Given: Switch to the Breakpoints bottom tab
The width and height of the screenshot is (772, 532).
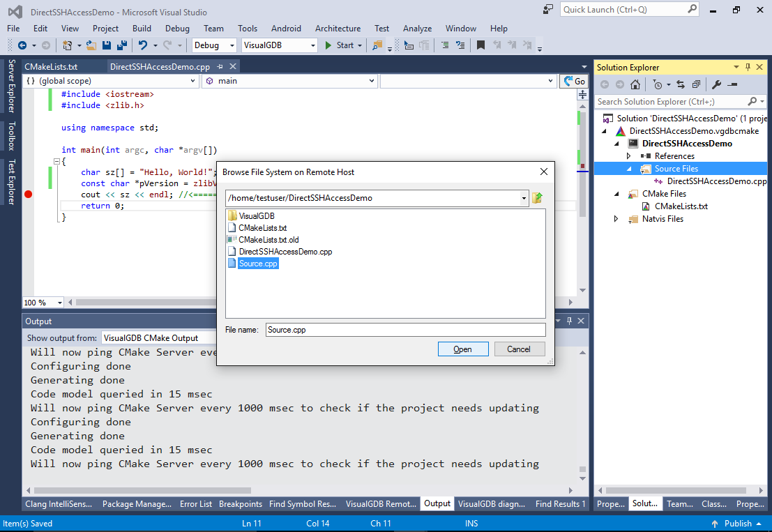Looking at the screenshot, I should point(241,504).
